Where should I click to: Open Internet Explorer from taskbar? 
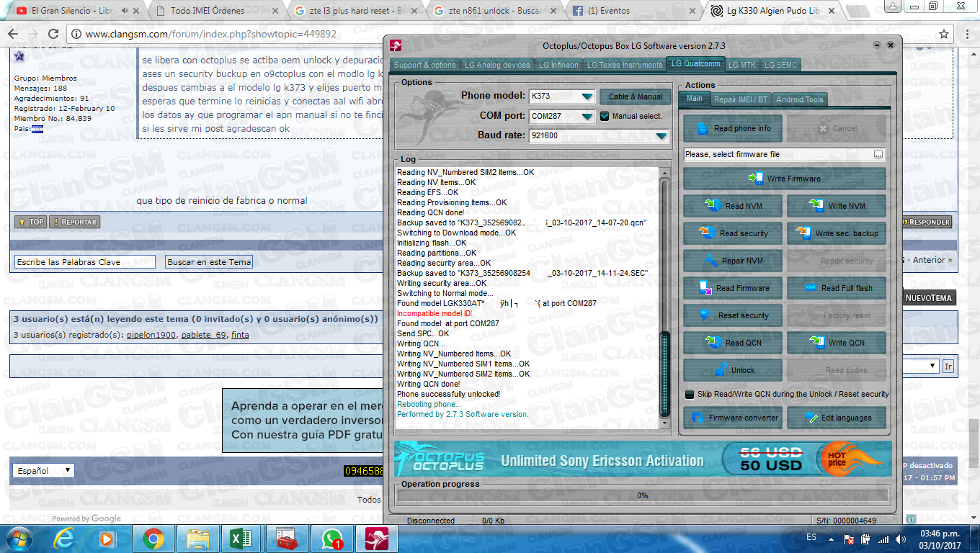[x=65, y=538]
